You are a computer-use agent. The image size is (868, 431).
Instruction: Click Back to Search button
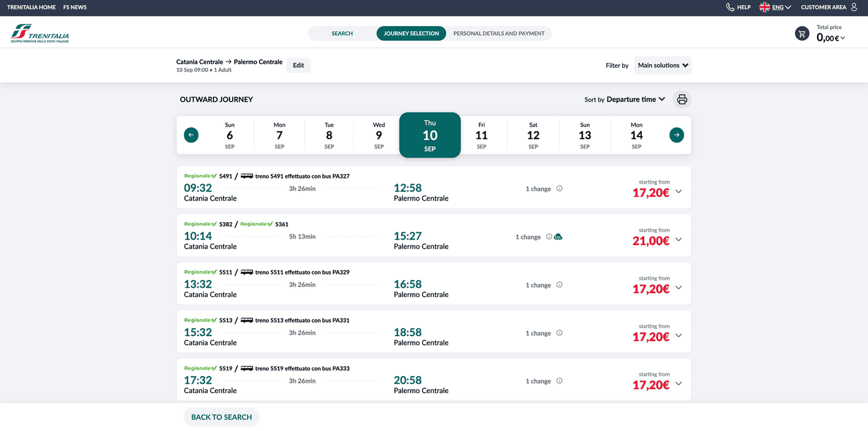click(x=222, y=417)
